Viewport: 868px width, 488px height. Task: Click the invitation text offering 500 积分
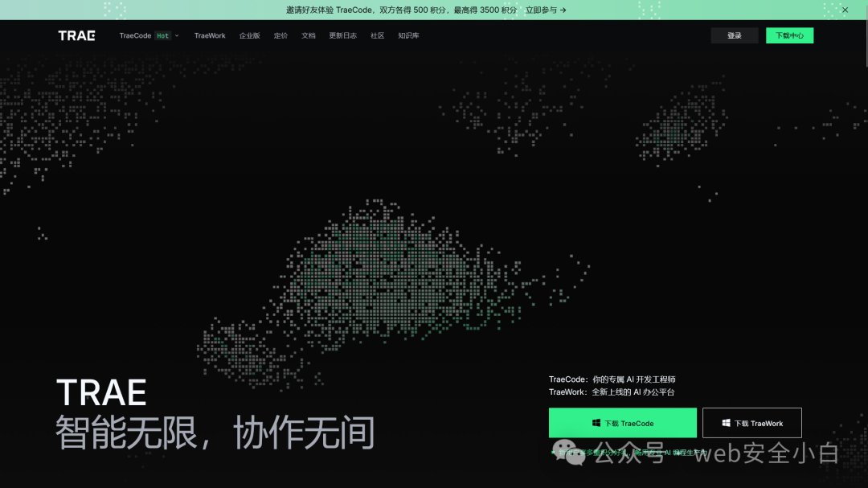coord(401,10)
